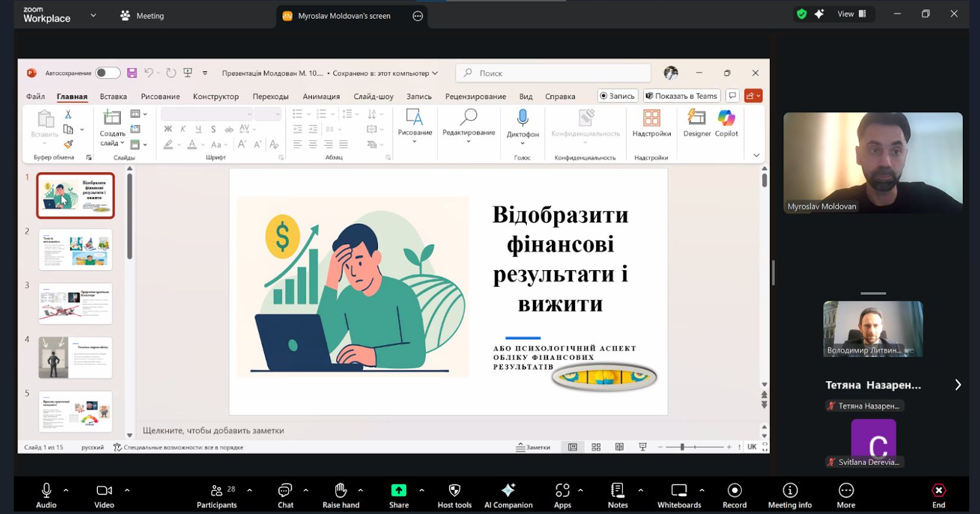Open the Вставка ribbon tab
Screen dimensions: 980x514
coord(113,96)
